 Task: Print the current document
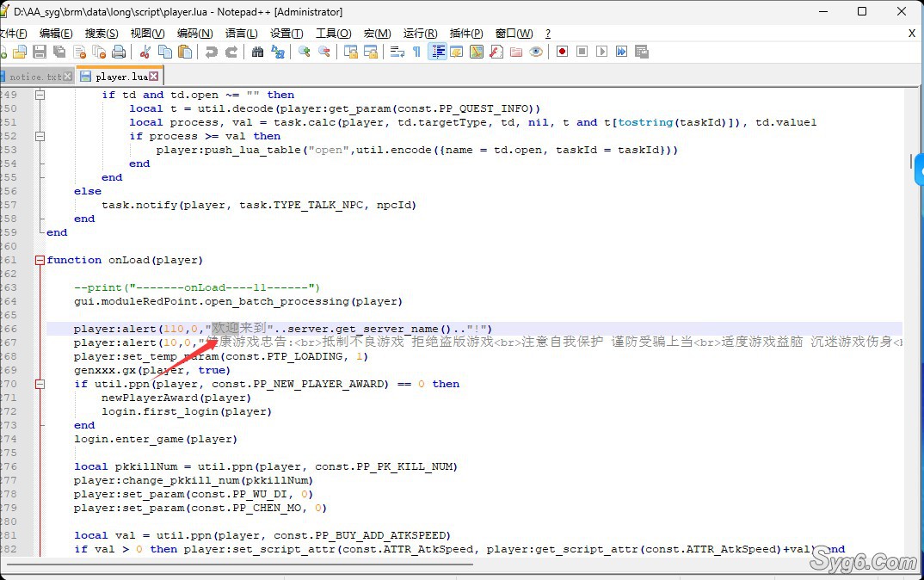[x=119, y=52]
